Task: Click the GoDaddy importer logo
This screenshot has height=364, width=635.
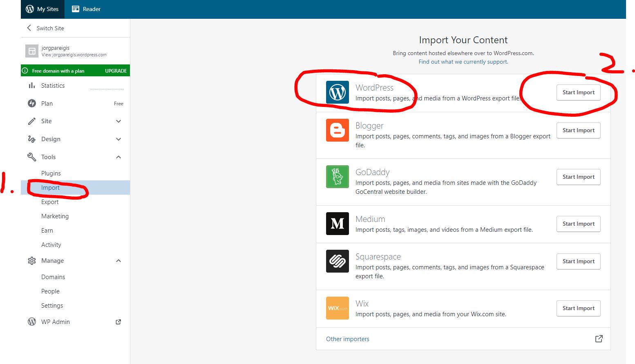Action: point(338,177)
